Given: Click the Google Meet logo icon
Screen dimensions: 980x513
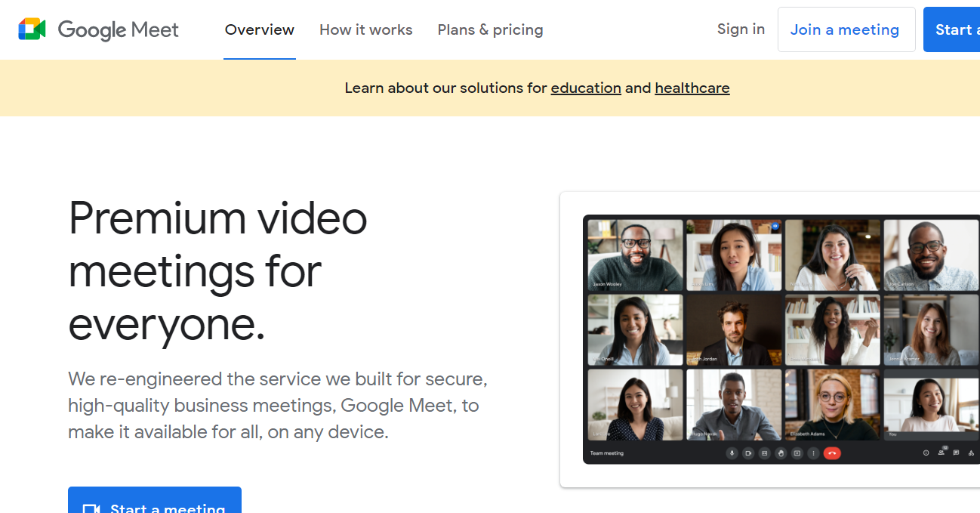Looking at the screenshot, I should click(32, 29).
